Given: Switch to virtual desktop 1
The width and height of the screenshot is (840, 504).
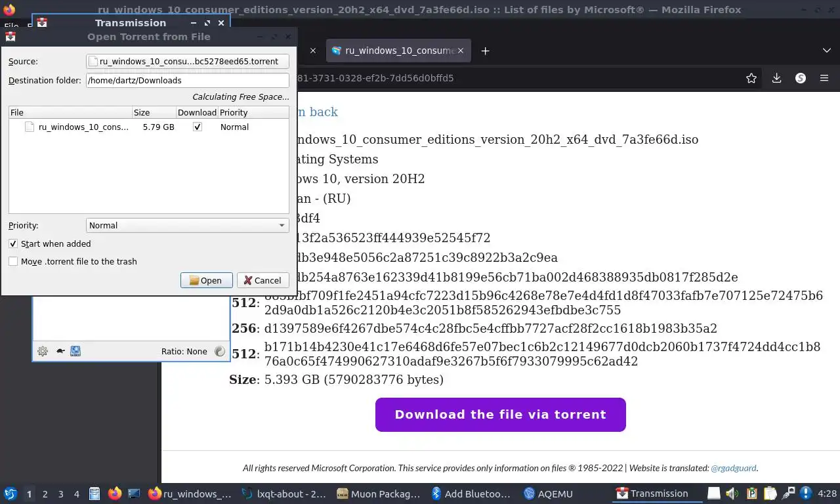Looking at the screenshot, I should pyautogui.click(x=29, y=493).
